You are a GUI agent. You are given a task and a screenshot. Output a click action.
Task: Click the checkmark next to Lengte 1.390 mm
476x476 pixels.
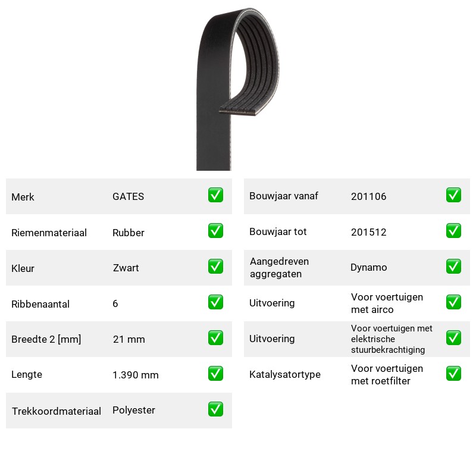pos(215,374)
